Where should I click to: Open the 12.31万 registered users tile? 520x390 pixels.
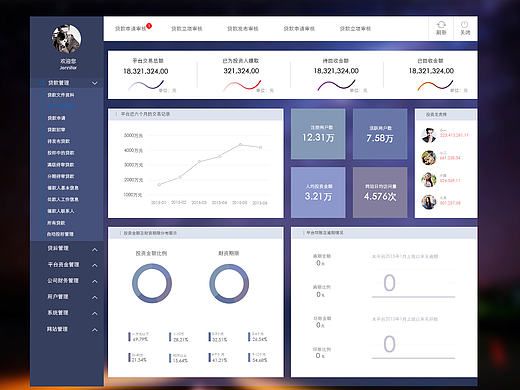tap(318, 134)
